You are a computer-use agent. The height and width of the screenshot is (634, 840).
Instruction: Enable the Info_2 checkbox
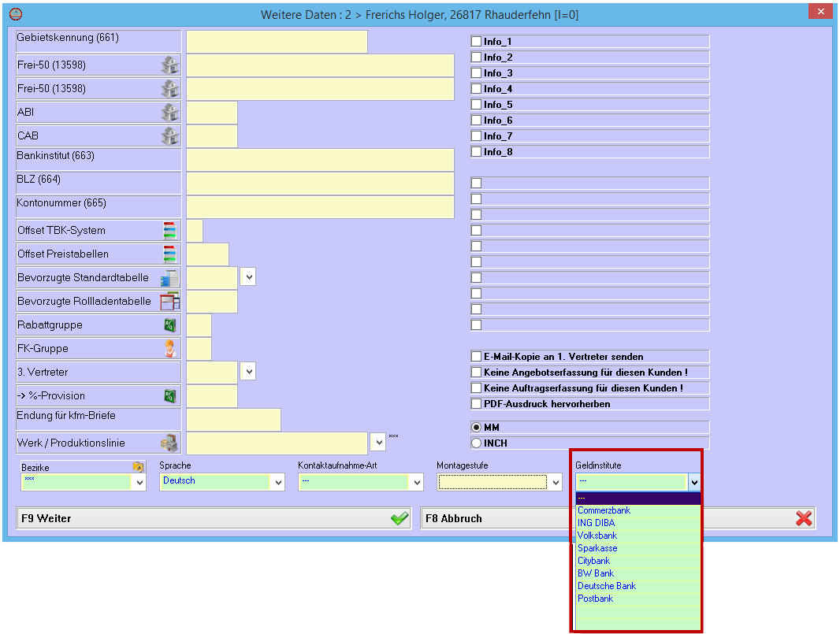(476, 57)
